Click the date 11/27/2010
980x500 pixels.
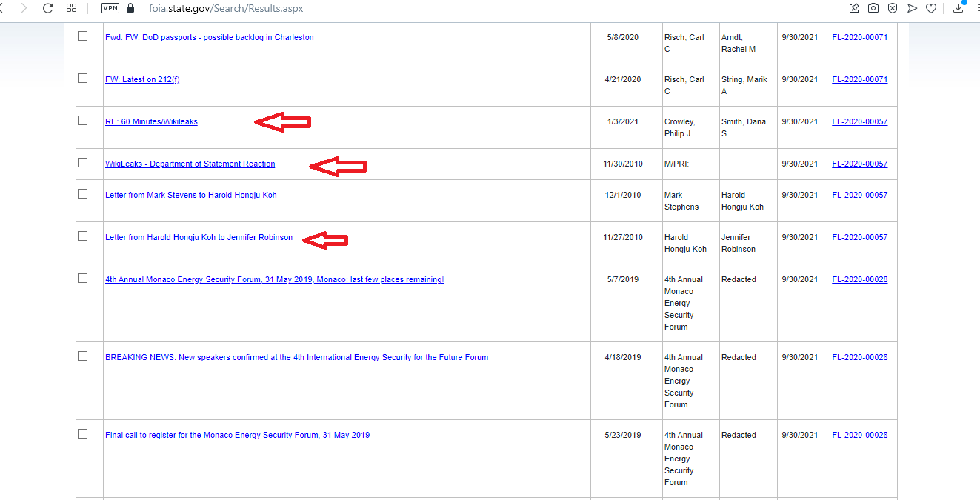[x=622, y=237]
